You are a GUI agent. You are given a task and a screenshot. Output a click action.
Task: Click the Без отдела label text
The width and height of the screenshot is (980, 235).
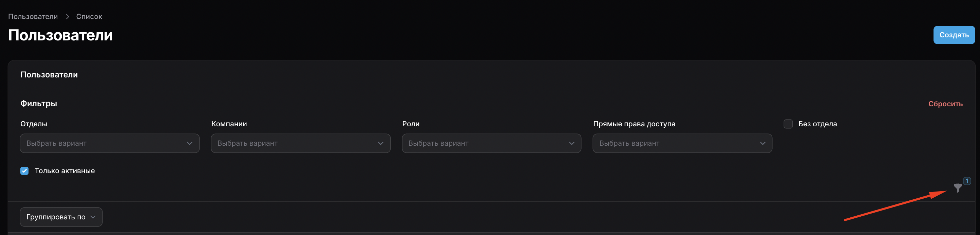817,124
